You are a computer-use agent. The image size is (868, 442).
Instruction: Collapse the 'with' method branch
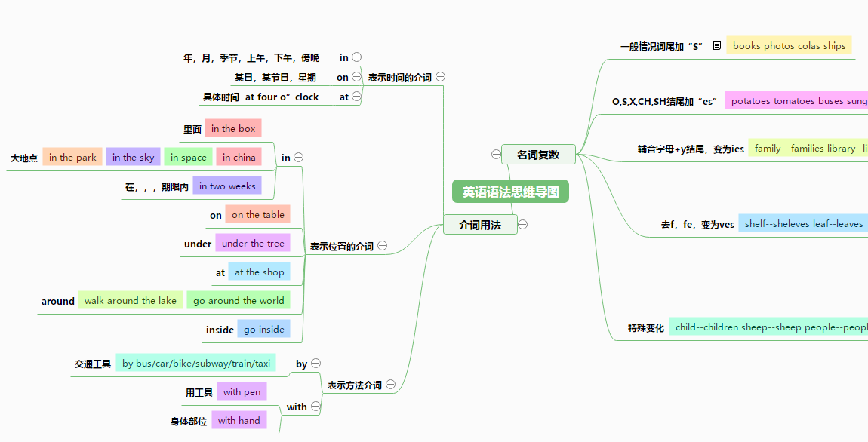(315, 407)
